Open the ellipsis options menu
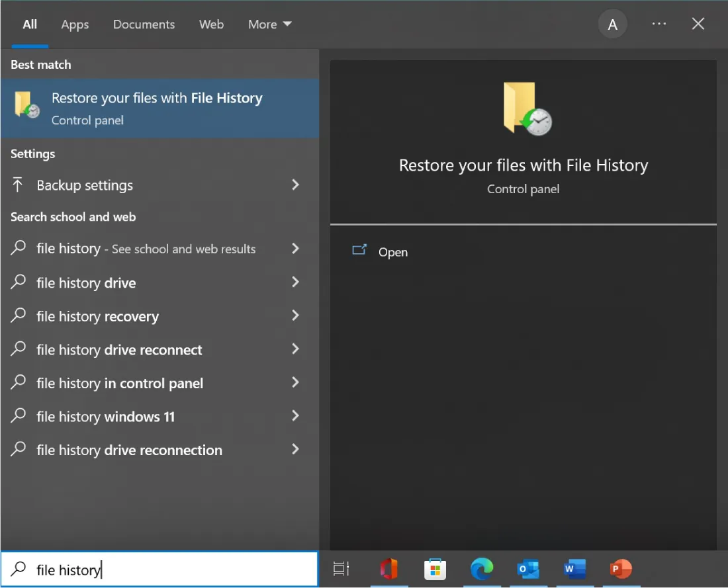 pos(659,24)
